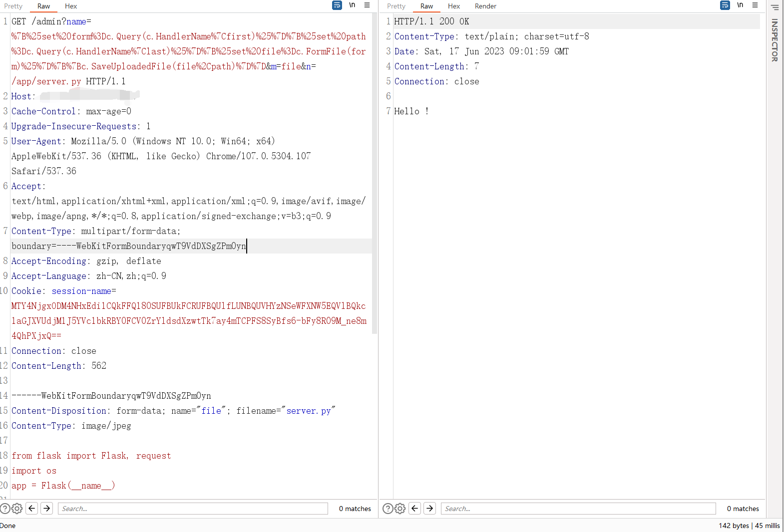
Task: Open search settings gear in response pane
Action: 400,509
